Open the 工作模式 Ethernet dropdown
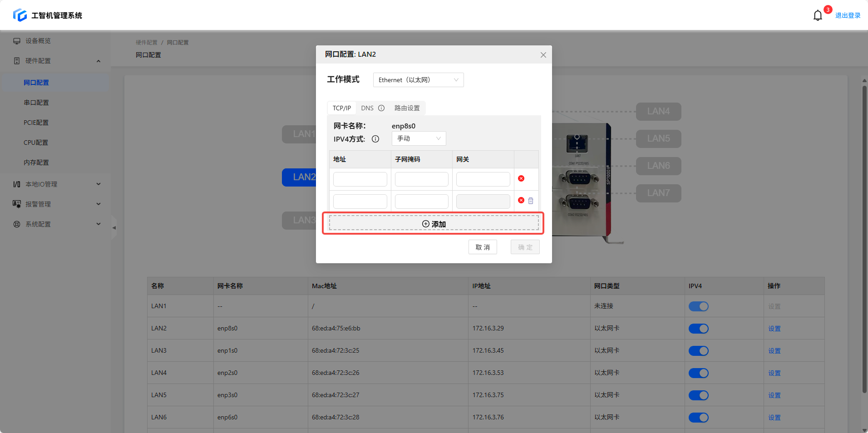The height and width of the screenshot is (433, 868). click(x=418, y=80)
